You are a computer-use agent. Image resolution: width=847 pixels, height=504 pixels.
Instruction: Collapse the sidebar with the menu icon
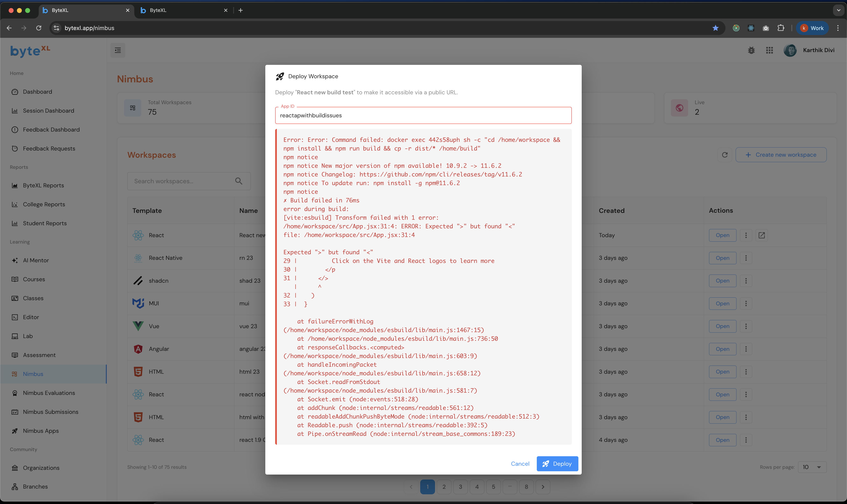[x=118, y=50]
